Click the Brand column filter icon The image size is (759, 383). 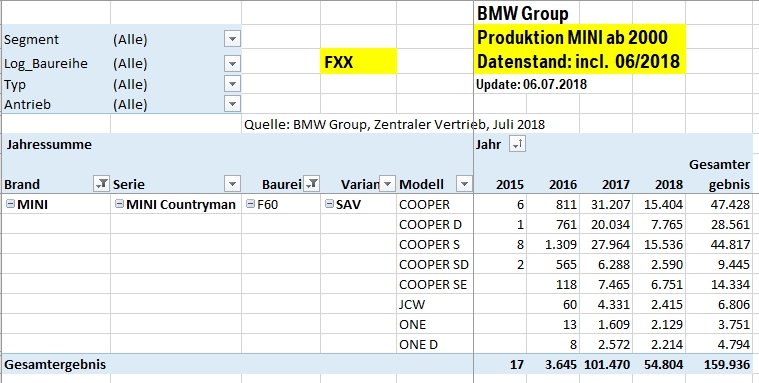[x=101, y=184]
